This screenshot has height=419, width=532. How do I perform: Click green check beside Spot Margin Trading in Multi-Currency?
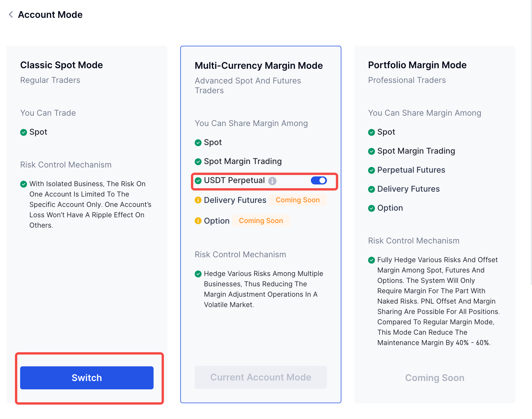tap(198, 162)
